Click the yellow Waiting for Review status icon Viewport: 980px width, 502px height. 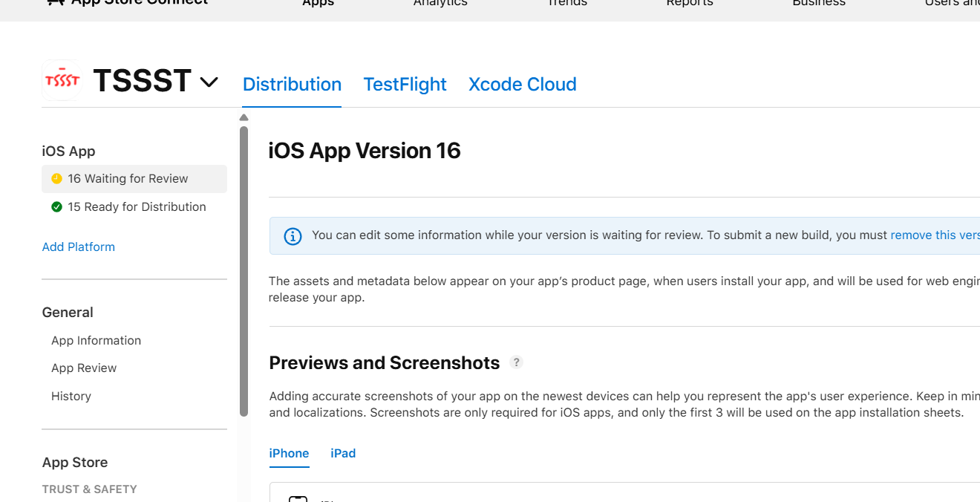[x=56, y=179]
